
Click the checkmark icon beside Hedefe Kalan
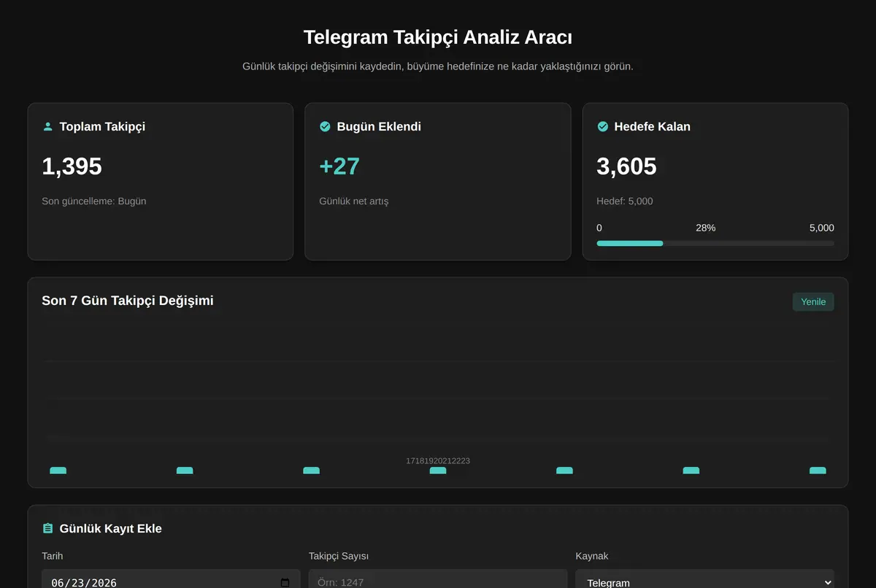point(603,127)
